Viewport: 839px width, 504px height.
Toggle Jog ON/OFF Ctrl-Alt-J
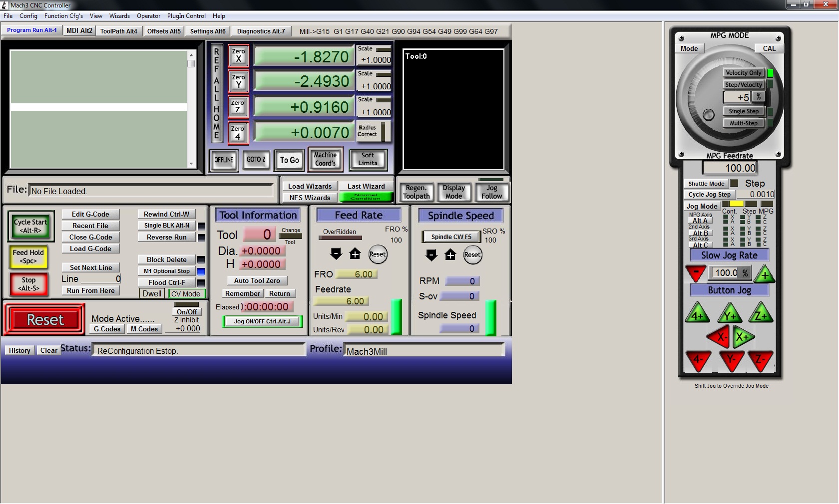click(x=262, y=321)
